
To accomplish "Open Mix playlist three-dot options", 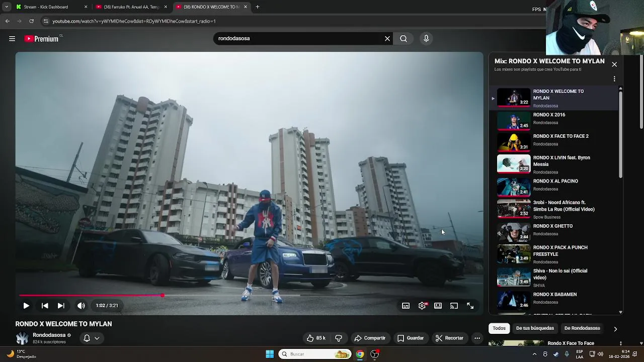I will (x=614, y=79).
